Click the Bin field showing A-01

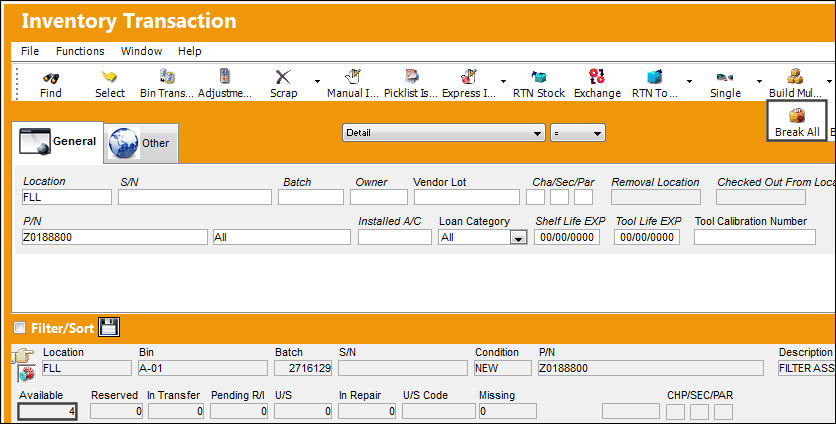203,368
